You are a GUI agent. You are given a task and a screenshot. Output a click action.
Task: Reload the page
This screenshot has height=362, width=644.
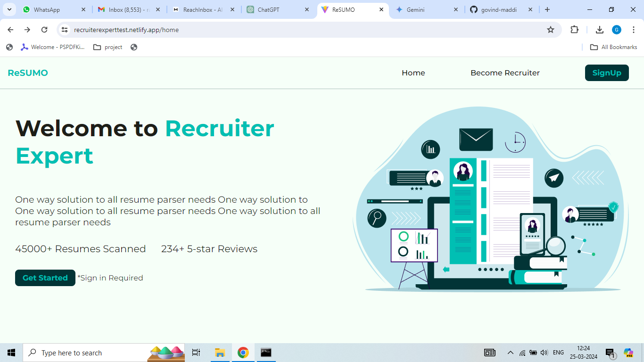[44, 30]
